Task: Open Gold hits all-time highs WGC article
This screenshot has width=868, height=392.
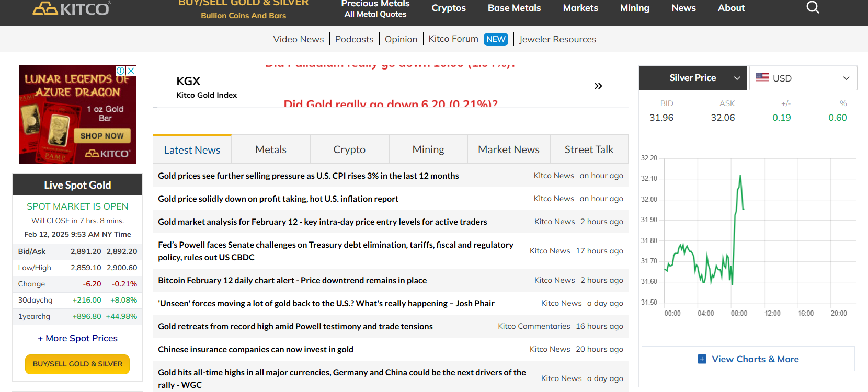Action: point(342,378)
